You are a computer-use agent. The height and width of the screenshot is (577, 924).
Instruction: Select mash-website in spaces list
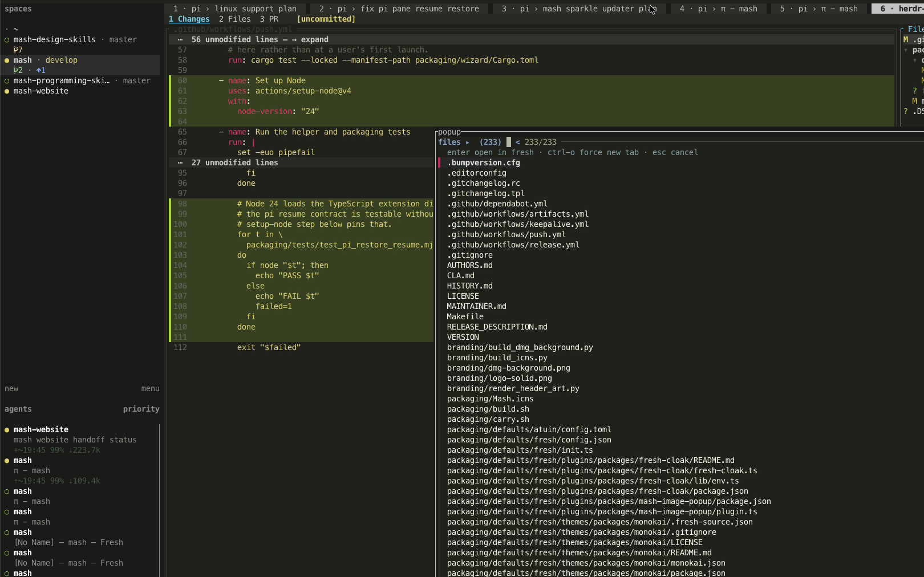click(80, 91)
